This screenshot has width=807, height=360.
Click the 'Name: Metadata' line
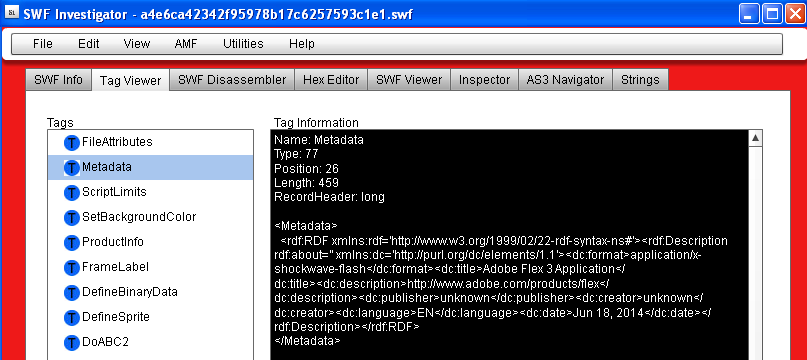[319, 140]
